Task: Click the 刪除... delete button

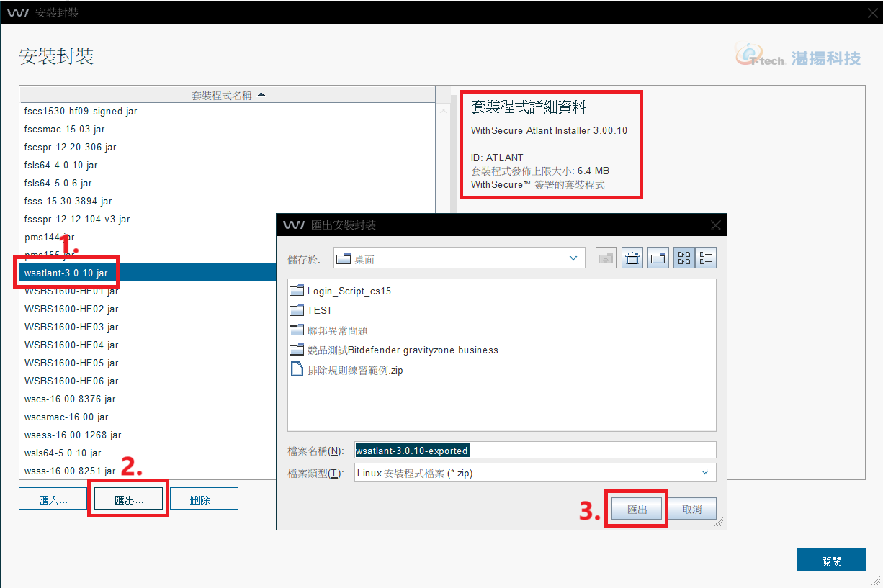Action: (x=204, y=499)
